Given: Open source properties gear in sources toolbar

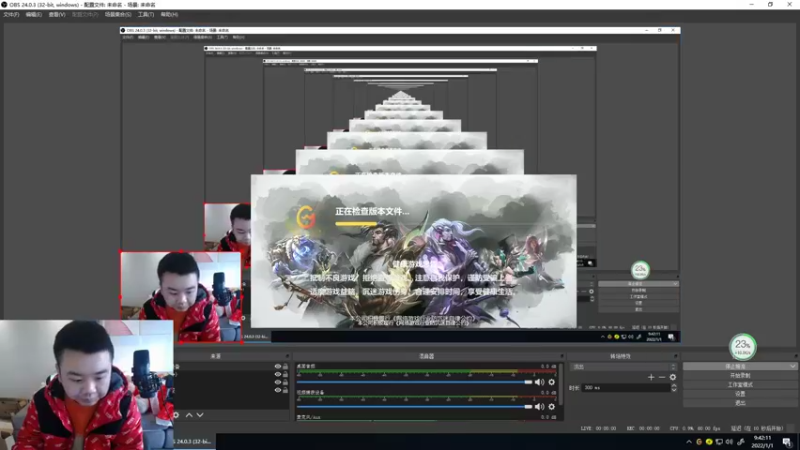Looking at the screenshot, I should click(x=177, y=415).
